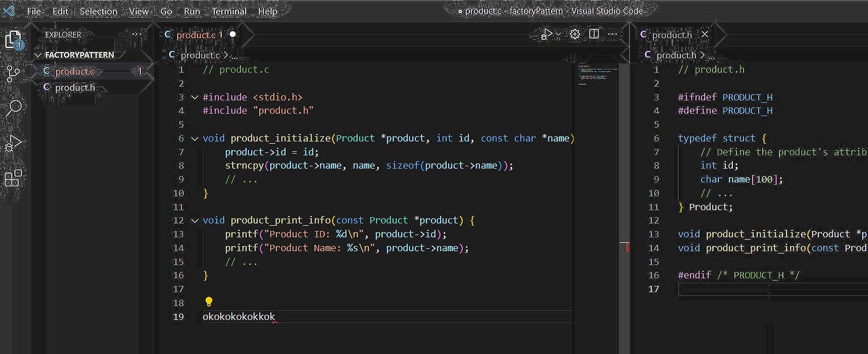Select product.h in the Explorer sidebar
Screen dimensions: 868x354
tap(75, 87)
